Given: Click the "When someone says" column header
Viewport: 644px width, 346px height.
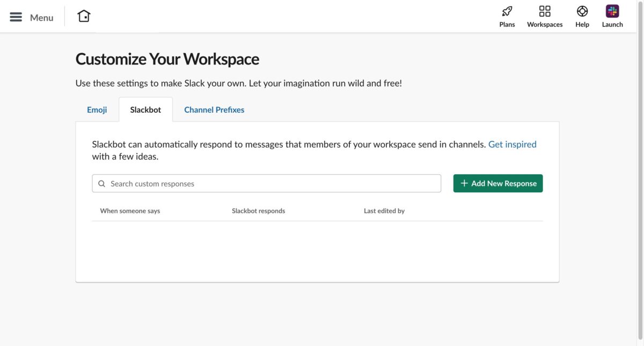Looking at the screenshot, I should pyautogui.click(x=130, y=211).
